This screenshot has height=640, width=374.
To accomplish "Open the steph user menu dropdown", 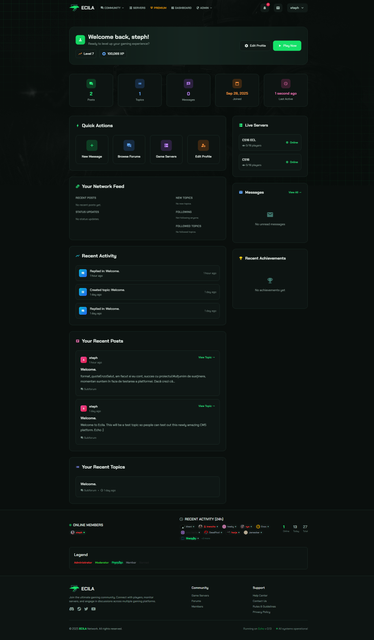I will [297, 8].
